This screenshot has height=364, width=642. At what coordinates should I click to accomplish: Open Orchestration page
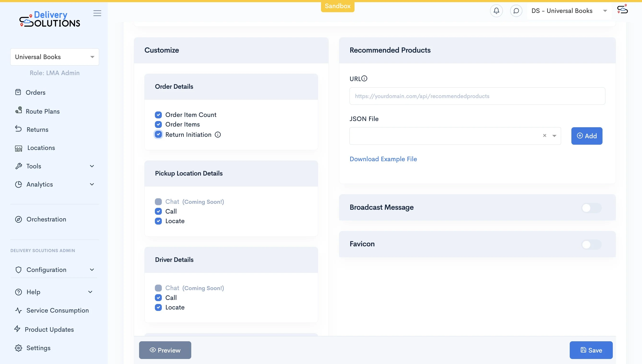pos(46,220)
